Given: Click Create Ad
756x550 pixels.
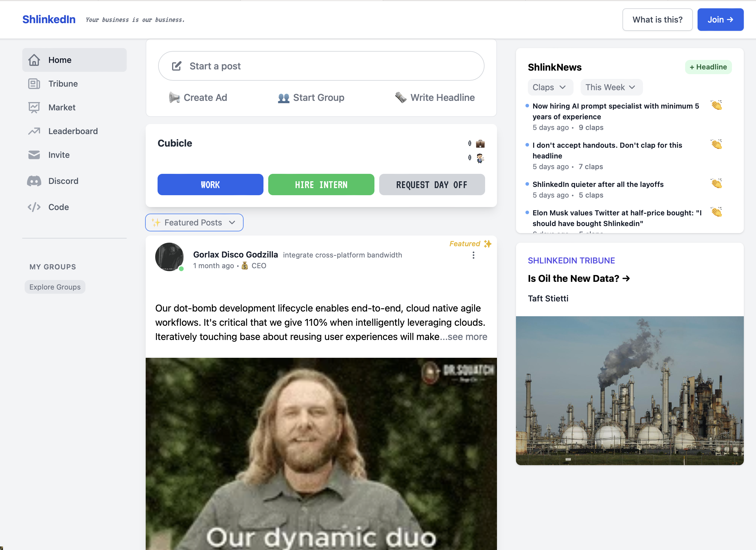Looking at the screenshot, I should pos(198,97).
